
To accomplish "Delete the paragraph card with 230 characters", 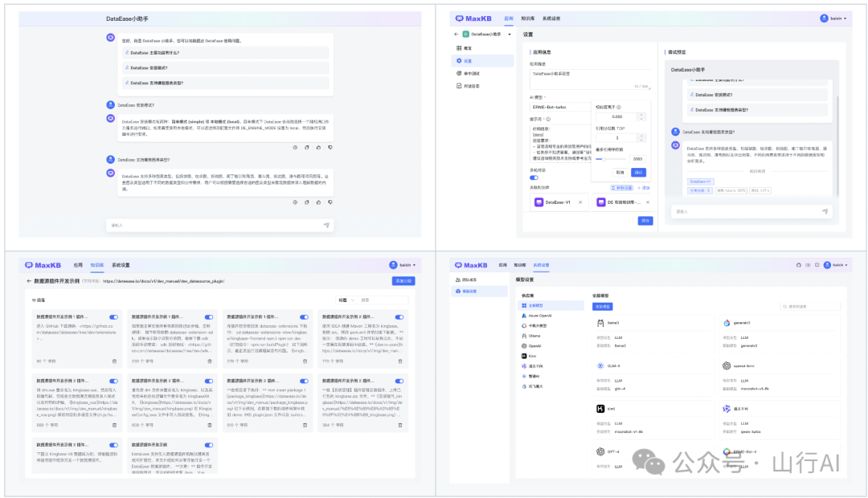I will [210, 361].
